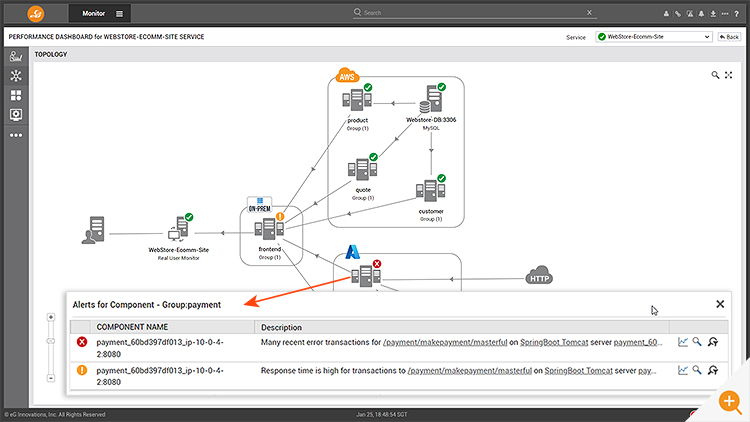This screenshot has height=422, width=750.
Task: Click the eG Innovations logo
Action: (x=36, y=13)
